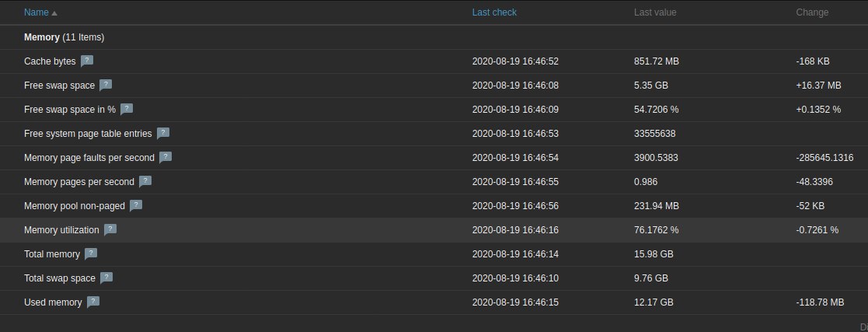The image size is (868, 332).
Task: Click help icon for Total swap space
Action: point(106,278)
